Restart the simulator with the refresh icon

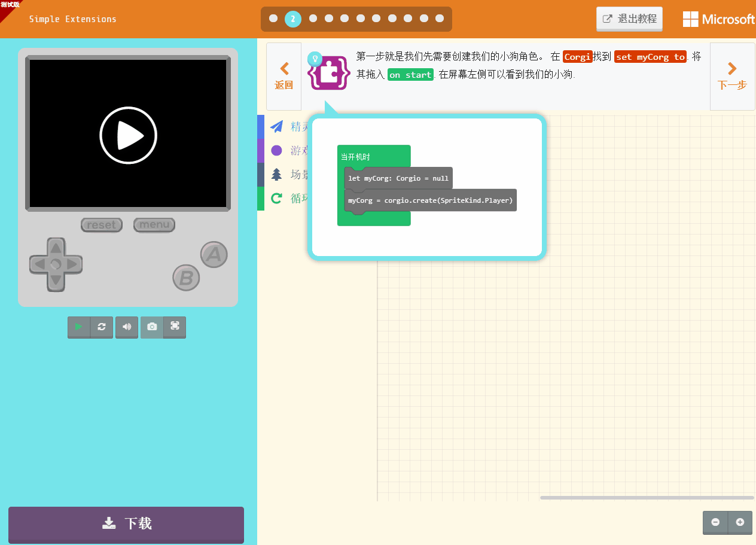[x=101, y=327]
